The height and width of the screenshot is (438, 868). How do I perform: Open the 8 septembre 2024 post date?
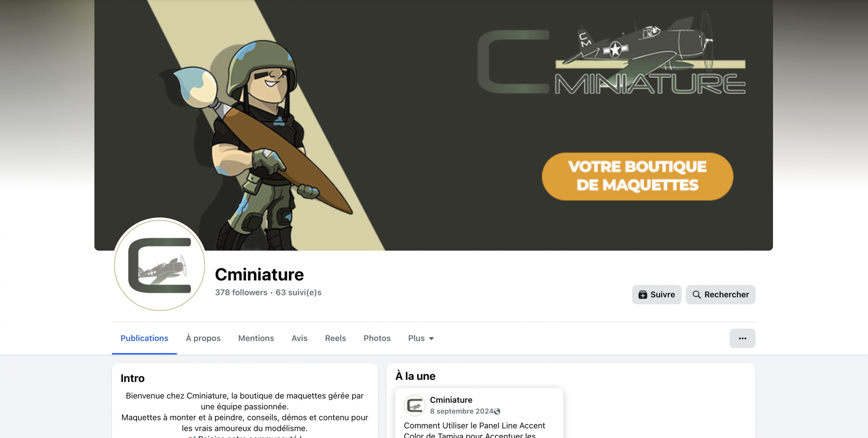(x=461, y=411)
